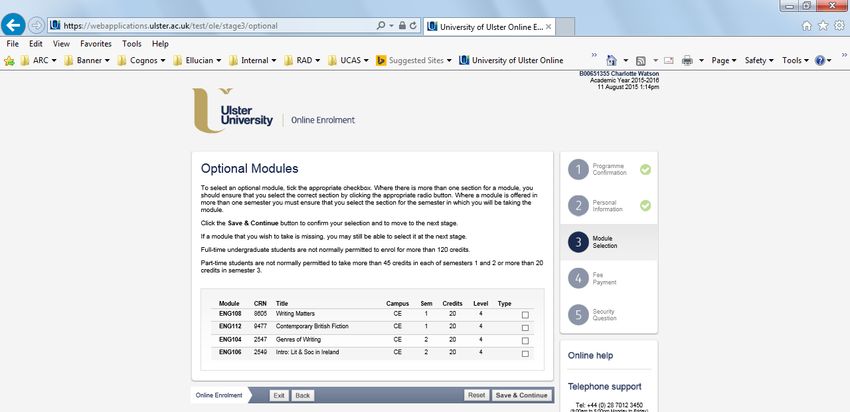This screenshot has width=850, height=412.
Task: Click the Print icon in command bar
Action: point(687,61)
